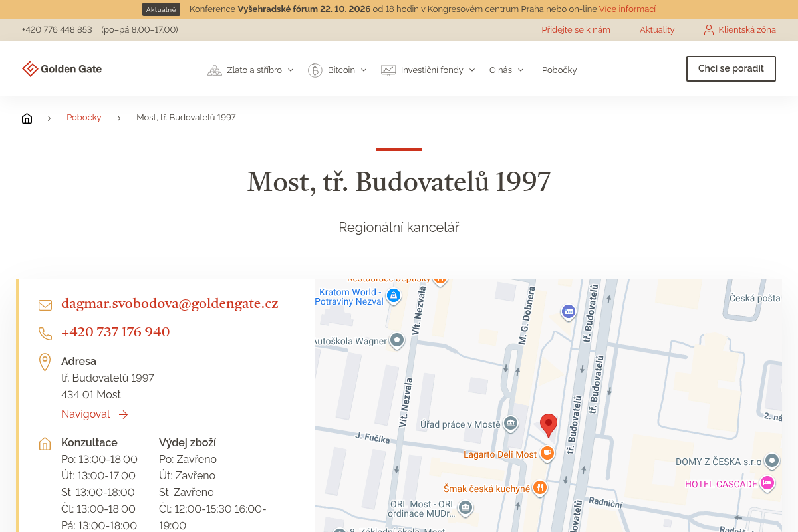This screenshot has width=798, height=532.
Task: Open the Investiční fondy dropdown
Action: (x=428, y=70)
